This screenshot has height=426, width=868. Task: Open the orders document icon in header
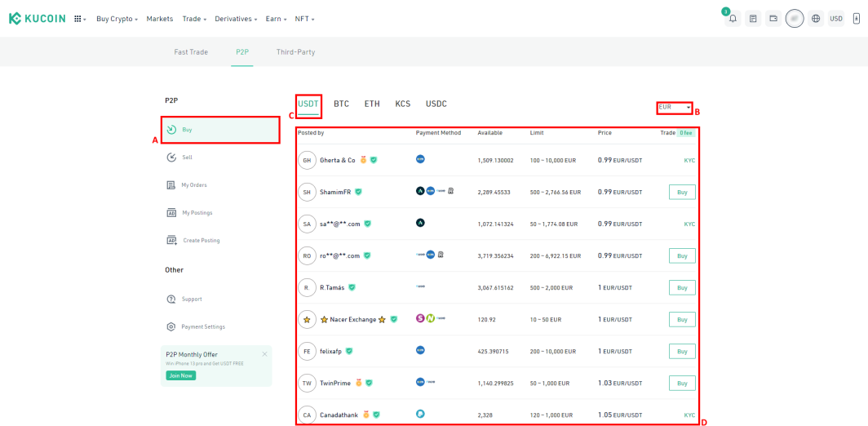753,18
